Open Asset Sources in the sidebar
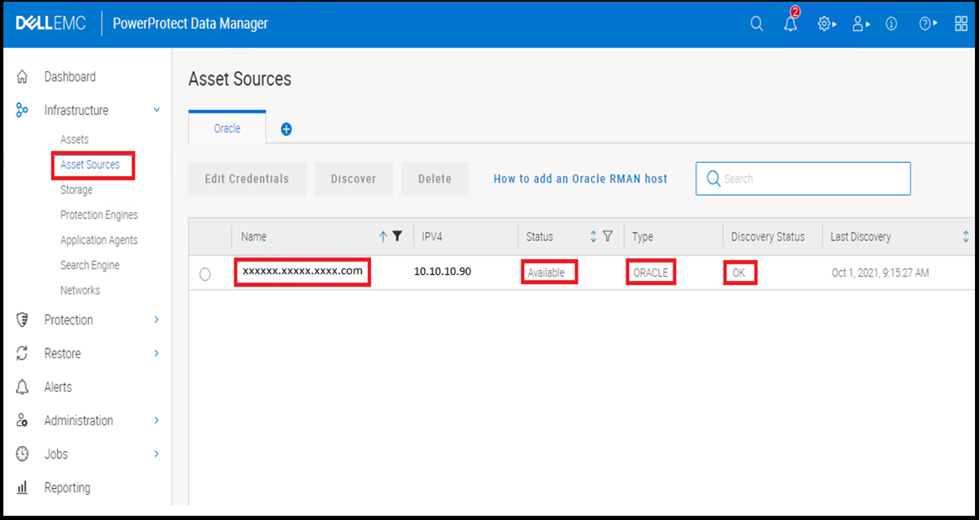This screenshot has width=980, height=520. point(90,164)
